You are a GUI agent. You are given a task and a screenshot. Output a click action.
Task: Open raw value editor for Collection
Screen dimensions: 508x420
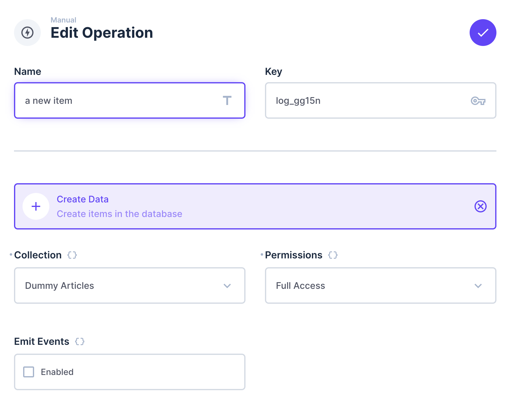[x=72, y=255]
